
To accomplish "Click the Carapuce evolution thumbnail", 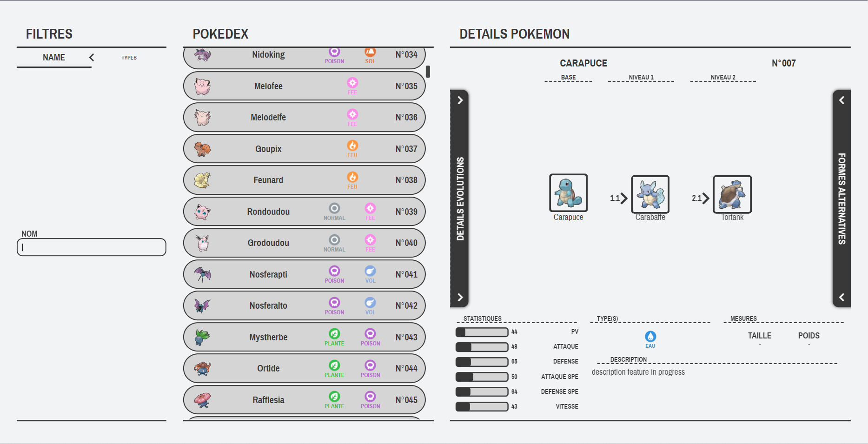I will [568, 193].
